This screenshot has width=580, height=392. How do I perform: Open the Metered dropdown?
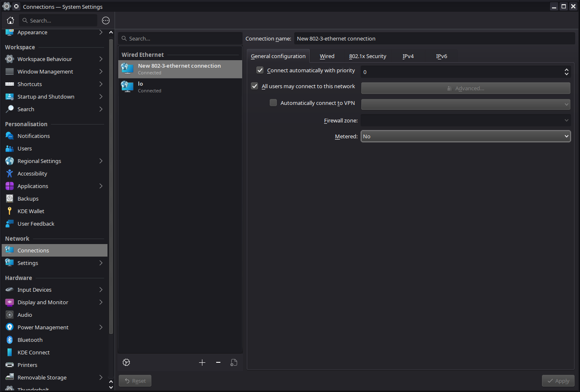pos(465,136)
